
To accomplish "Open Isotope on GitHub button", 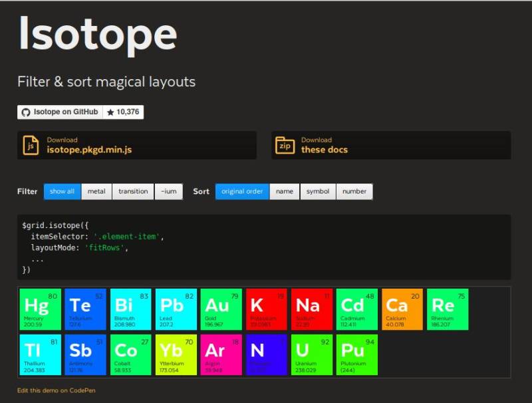I will [60, 112].
